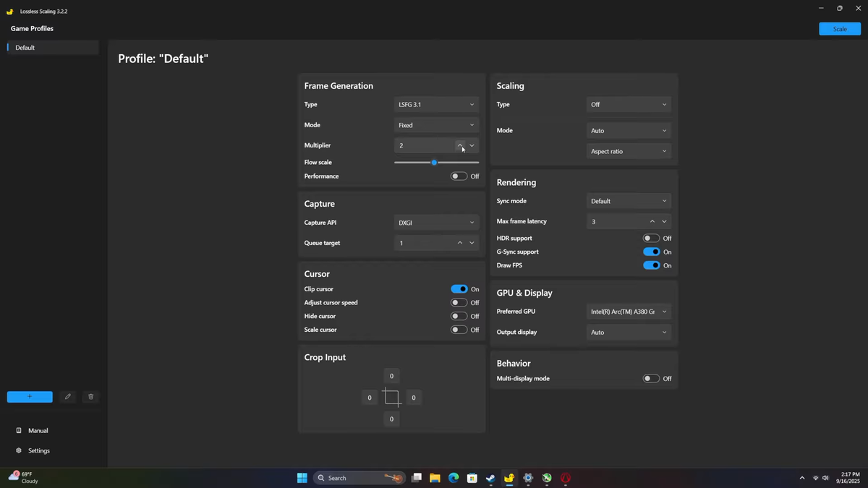
Task: Decrease Max frame latency with down arrow
Action: [x=665, y=221]
